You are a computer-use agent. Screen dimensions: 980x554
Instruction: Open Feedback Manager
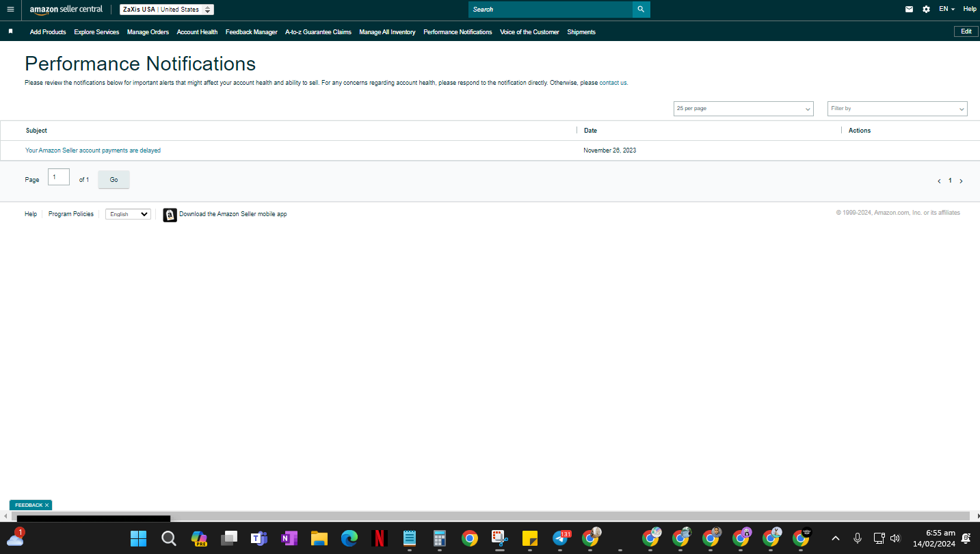(x=252, y=32)
